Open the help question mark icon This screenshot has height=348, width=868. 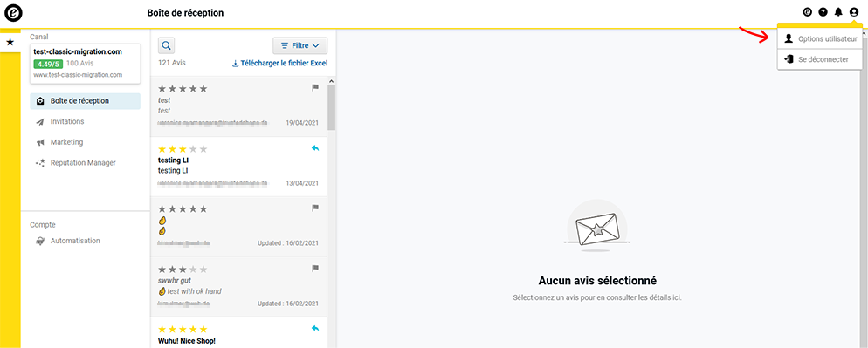pyautogui.click(x=823, y=12)
